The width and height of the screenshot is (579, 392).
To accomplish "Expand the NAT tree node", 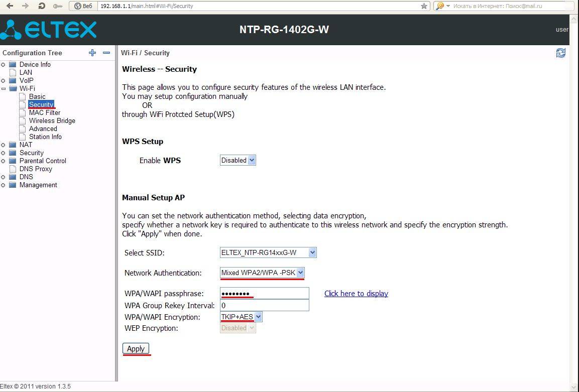I will (3, 145).
